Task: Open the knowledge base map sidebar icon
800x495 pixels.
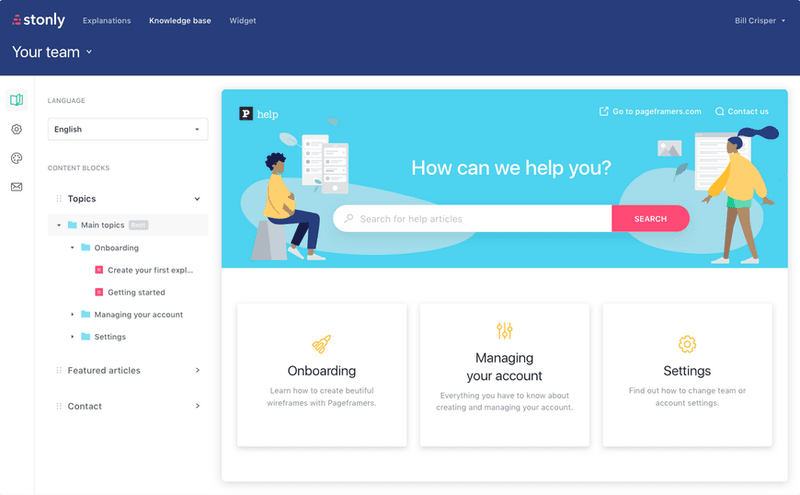Action: (x=16, y=100)
